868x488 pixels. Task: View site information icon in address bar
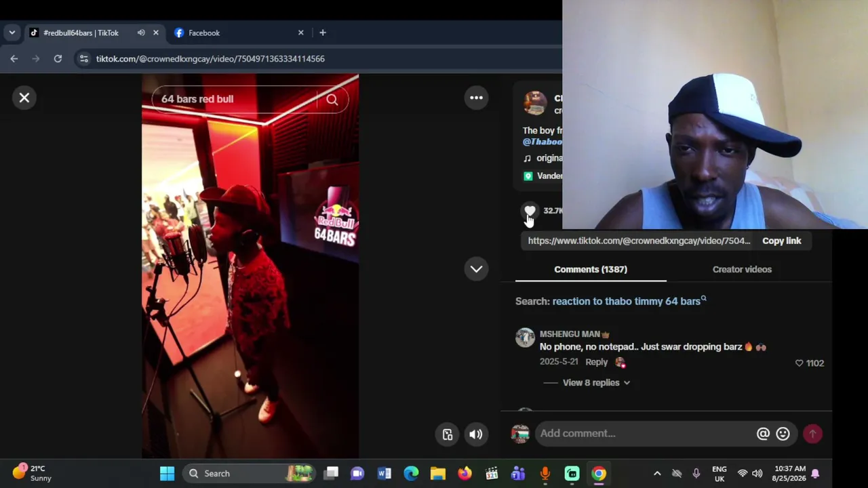click(x=83, y=59)
